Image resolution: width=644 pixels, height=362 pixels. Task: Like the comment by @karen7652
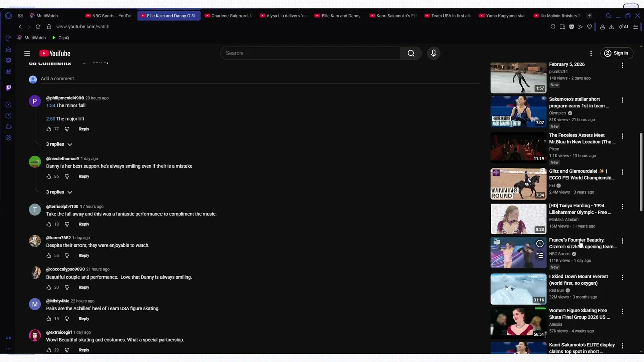(x=49, y=255)
